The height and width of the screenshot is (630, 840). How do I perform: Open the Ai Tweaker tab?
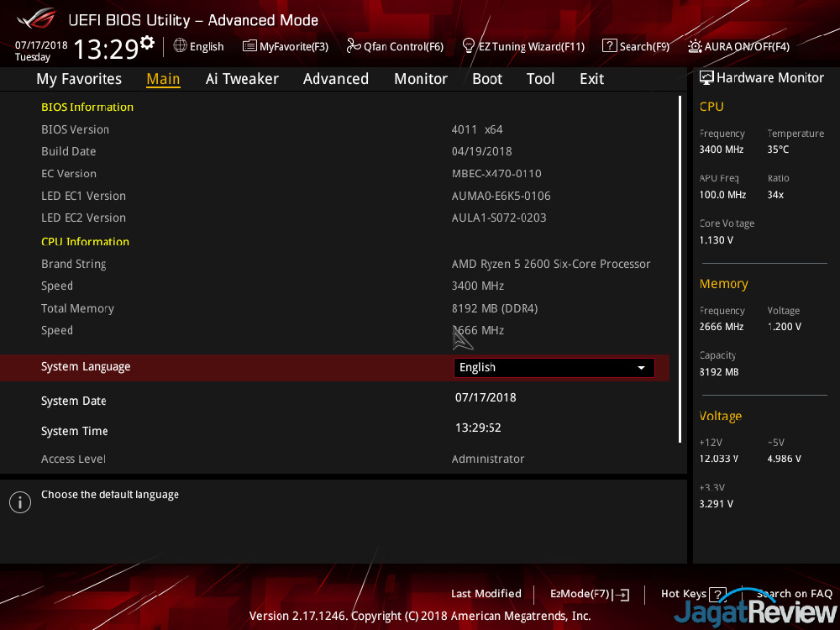point(242,79)
